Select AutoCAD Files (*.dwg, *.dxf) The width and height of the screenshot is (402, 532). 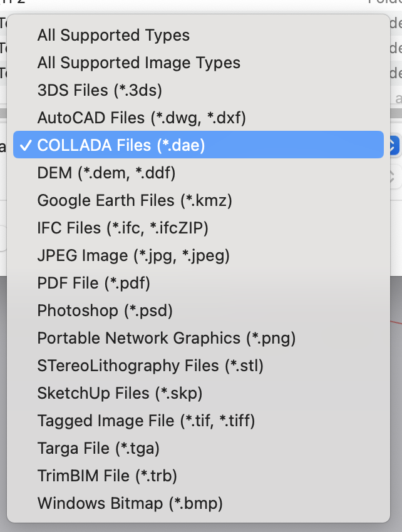point(142,118)
